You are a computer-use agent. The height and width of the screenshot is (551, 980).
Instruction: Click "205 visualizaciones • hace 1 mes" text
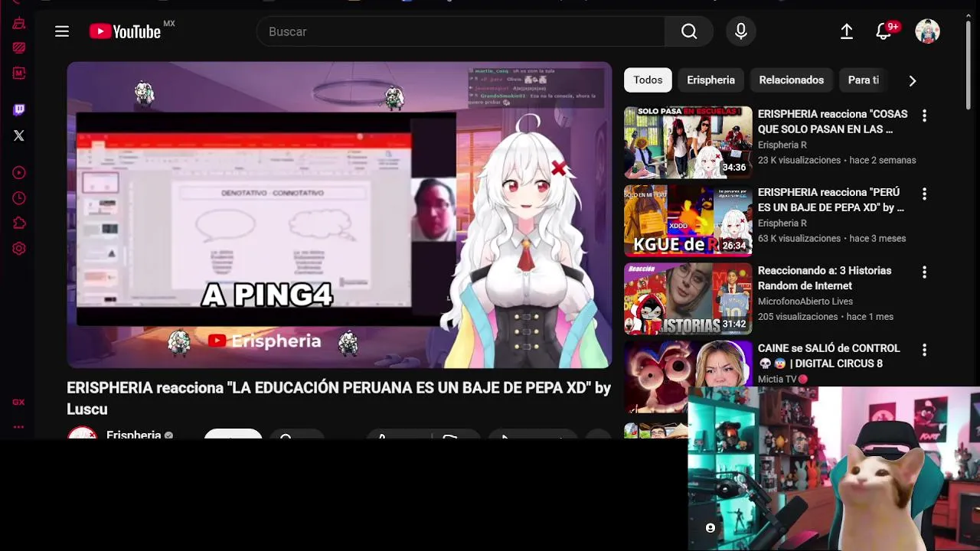coord(825,316)
